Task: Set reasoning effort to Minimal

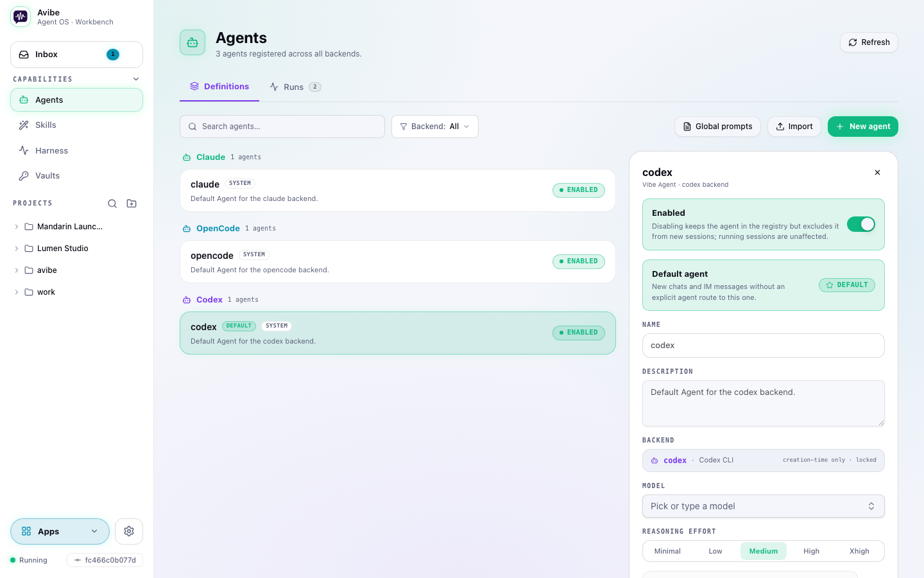Action: click(667, 551)
